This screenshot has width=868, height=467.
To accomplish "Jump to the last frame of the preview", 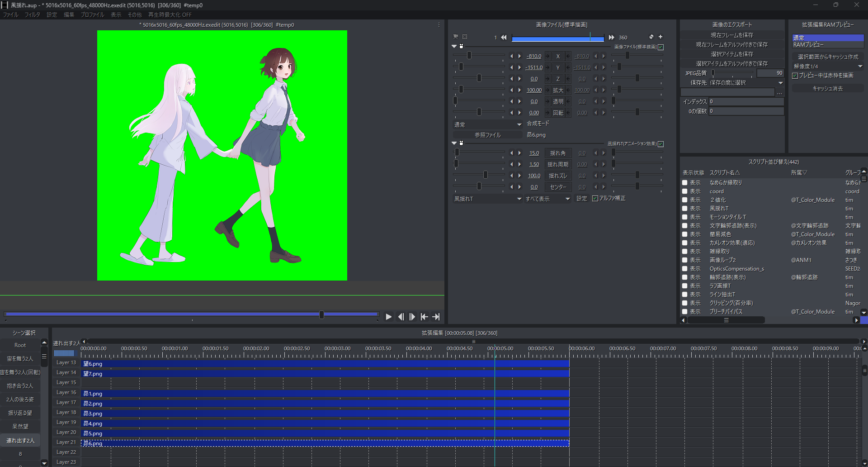I will pos(436,317).
